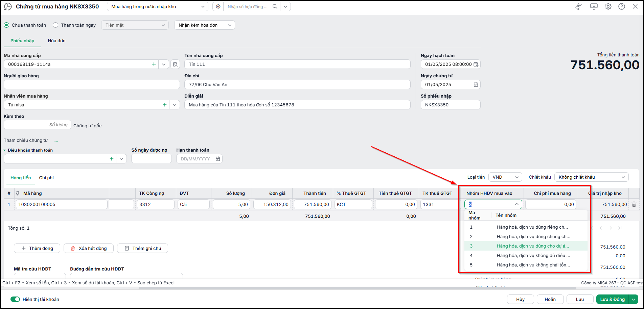This screenshot has width=644, height=309.
Task: Select group 2 Hàng hóa dịch vụ dùng chung
Action: coord(526,236)
